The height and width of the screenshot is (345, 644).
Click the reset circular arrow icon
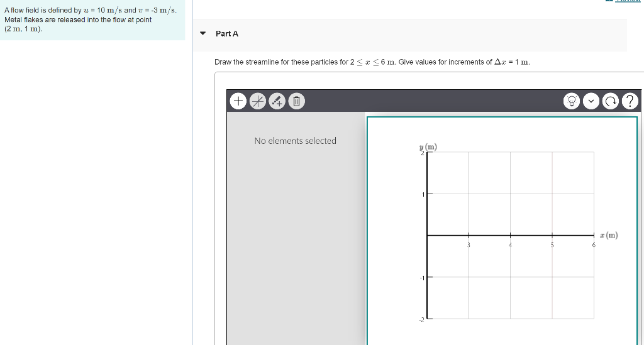tap(610, 101)
